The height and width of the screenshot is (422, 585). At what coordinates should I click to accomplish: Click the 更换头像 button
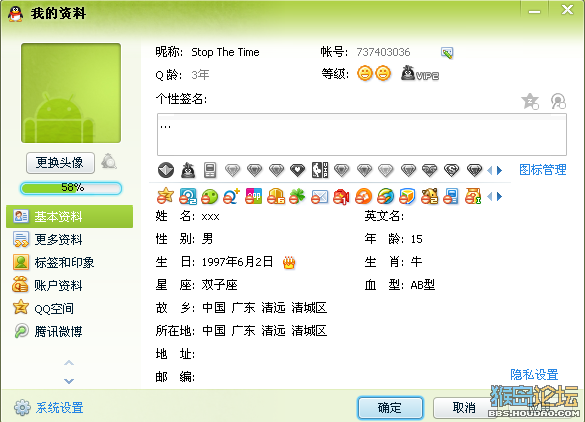[x=60, y=163]
